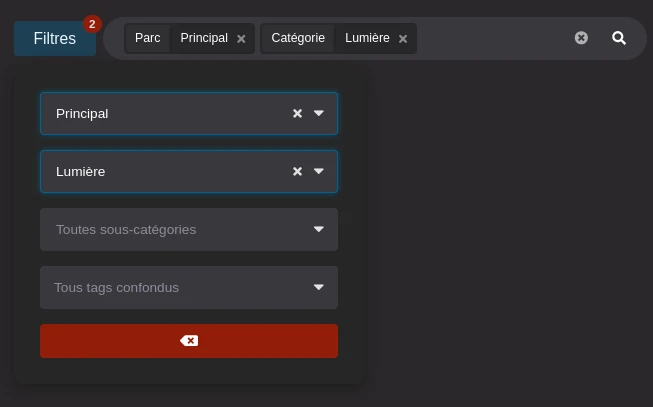Select the Principal value in Parc token
Image resolution: width=653 pixels, height=407 pixels.
tap(204, 38)
